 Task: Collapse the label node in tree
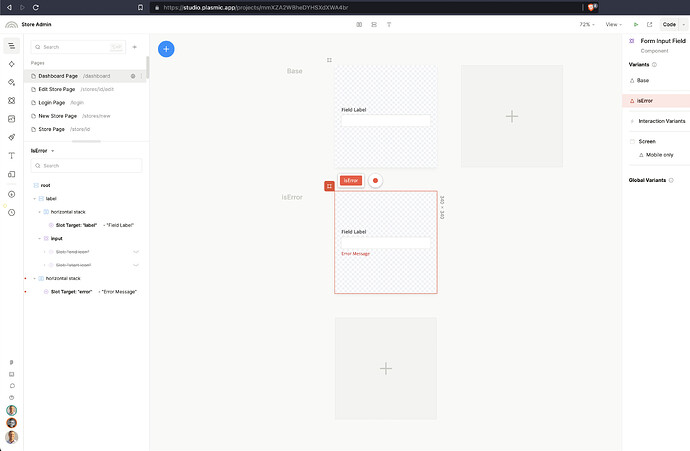(x=35, y=198)
